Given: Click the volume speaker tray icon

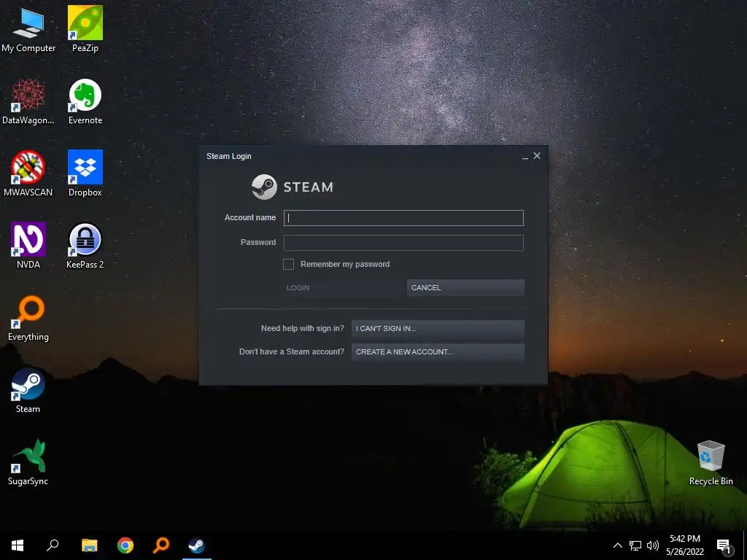Looking at the screenshot, I should [x=653, y=545].
